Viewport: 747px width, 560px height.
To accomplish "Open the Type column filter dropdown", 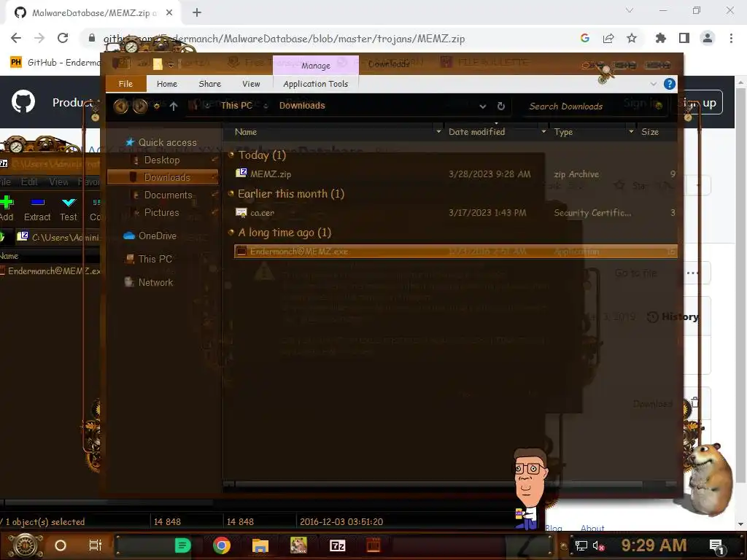I will point(631,131).
